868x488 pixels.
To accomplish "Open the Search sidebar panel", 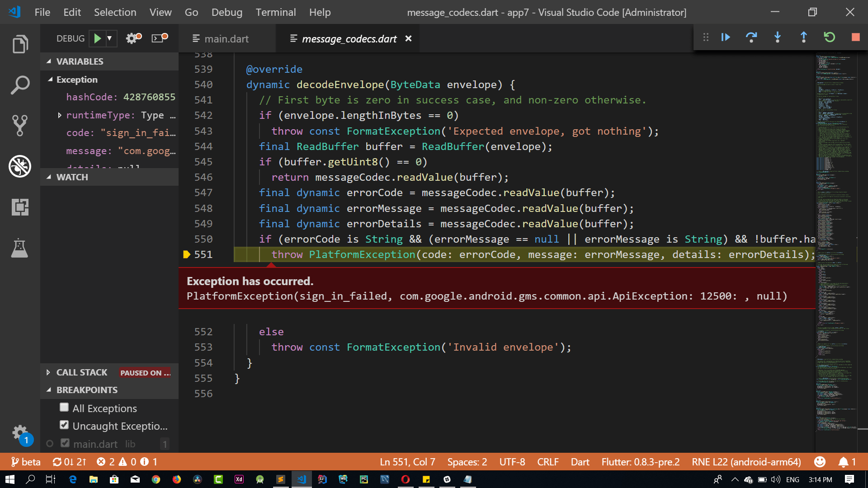I will [20, 85].
